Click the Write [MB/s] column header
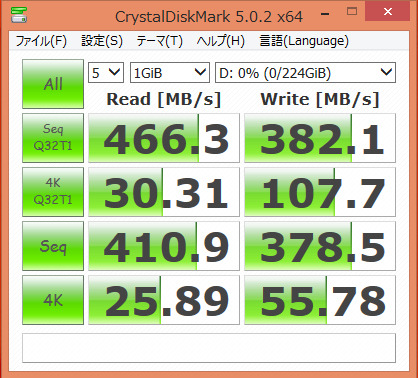 coord(320,99)
